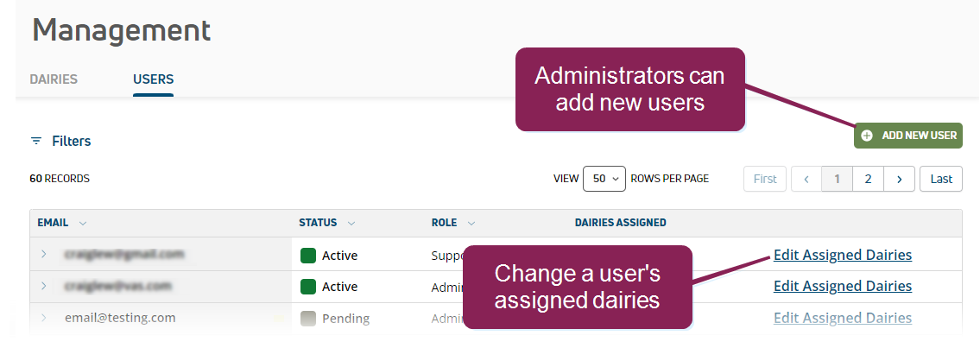Viewport: 980px width, 348px height.
Task: Expand the first user row
Action: [44, 254]
